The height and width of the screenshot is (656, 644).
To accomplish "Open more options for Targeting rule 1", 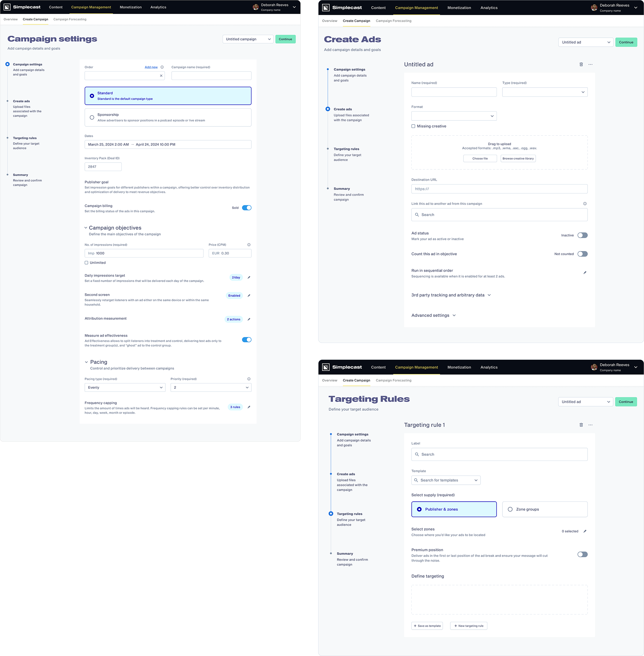I will tap(590, 425).
